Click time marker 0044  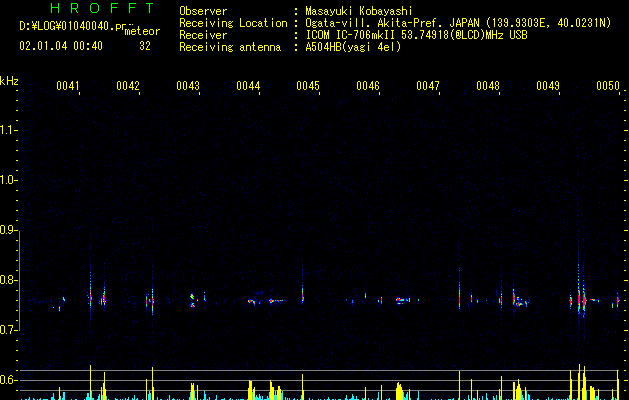pyautogui.click(x=248, y=86)
